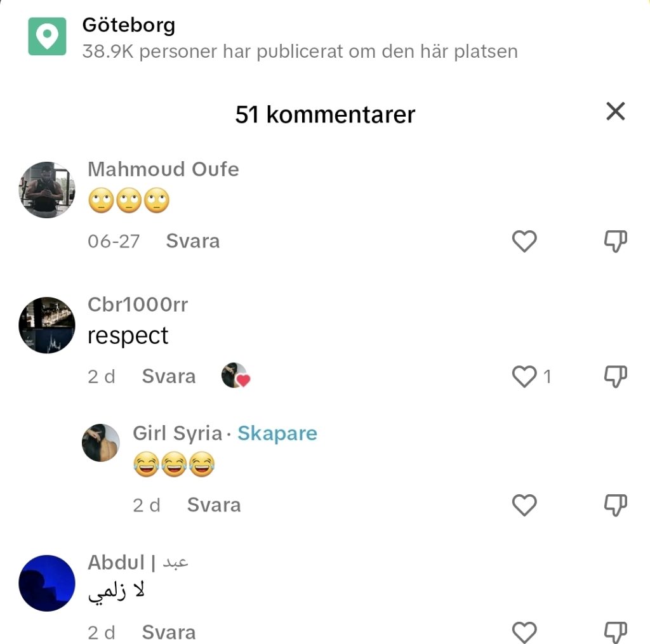Open the Göteborg location pin icon
Viewport: 650px width, 644px height.
47,36
